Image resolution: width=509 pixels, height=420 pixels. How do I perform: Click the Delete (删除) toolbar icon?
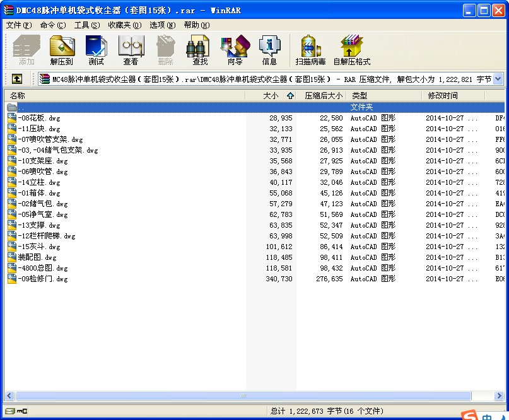tap(165, 50)
